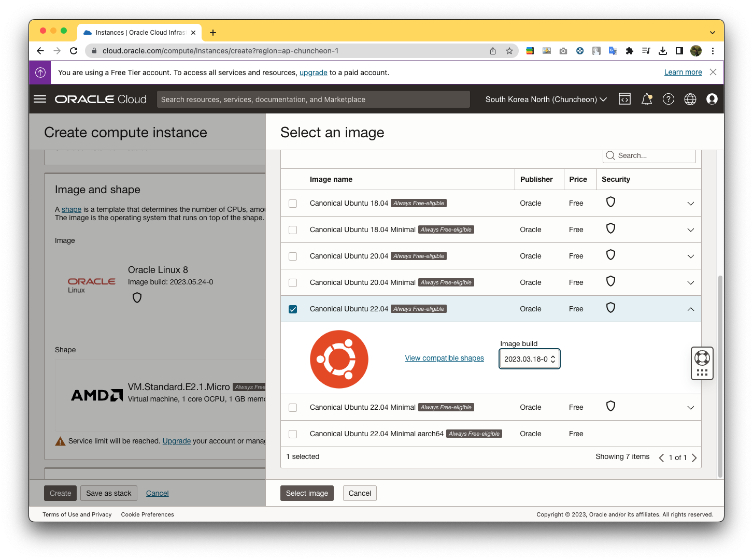Expand the Ubuntu 18.04 Minimal row details
This screenshot has width=753, height=560.
click(x=691, y=230)
